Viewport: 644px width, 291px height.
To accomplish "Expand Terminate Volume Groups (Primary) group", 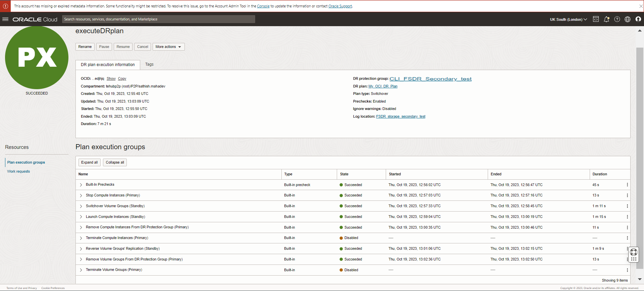I will point(81,270).
